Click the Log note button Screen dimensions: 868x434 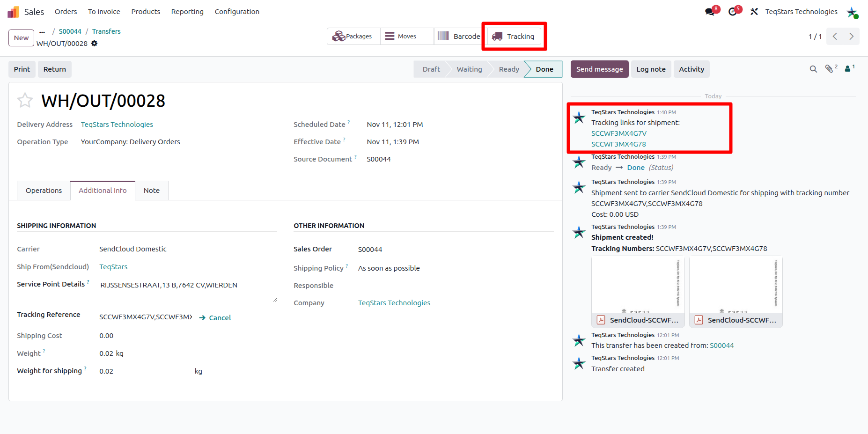coord(651,69)
